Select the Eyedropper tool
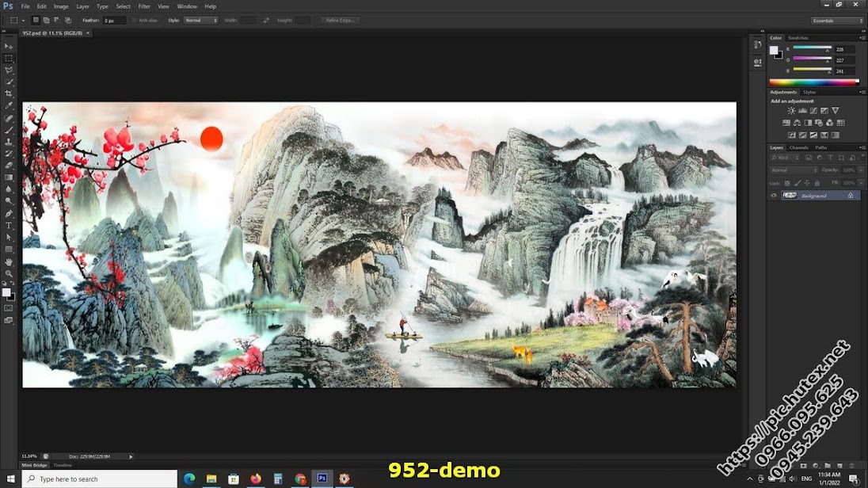The image size is (868, 488). 9,105
